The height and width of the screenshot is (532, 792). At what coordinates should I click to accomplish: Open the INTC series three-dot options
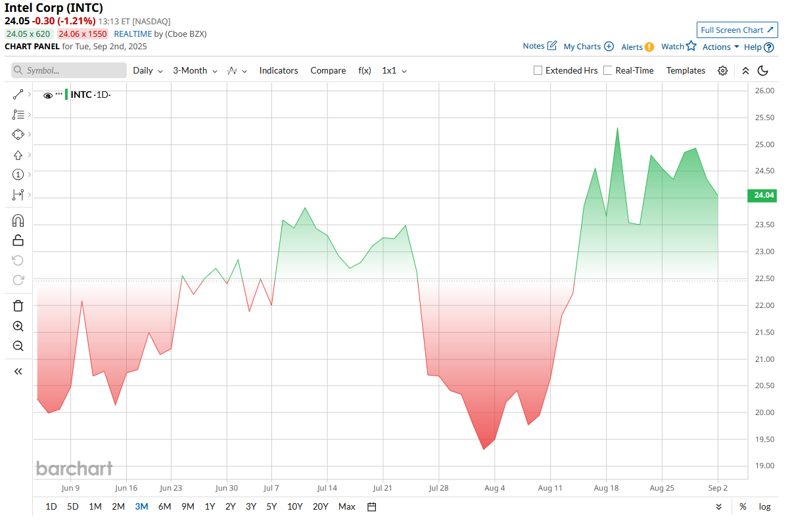click(x=58, y=95)
